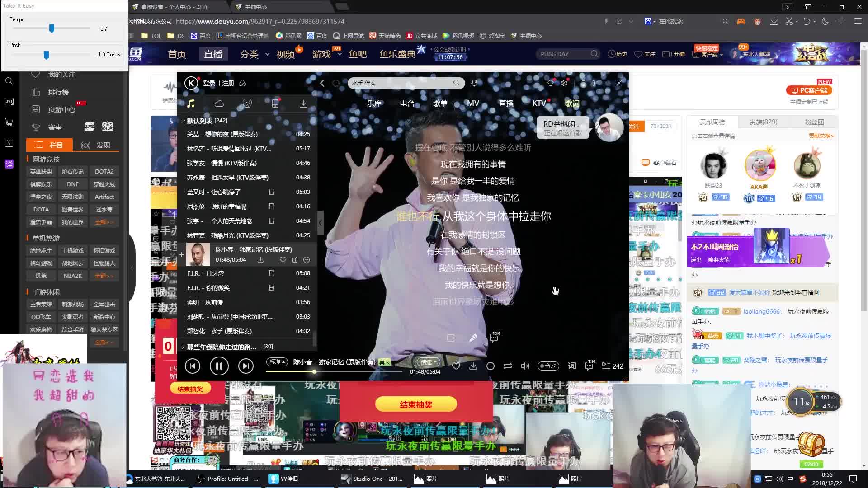This screenshot has width=868, height=488.
Task: Click yellow 结束抽奖 button in center
Action: 416,404
